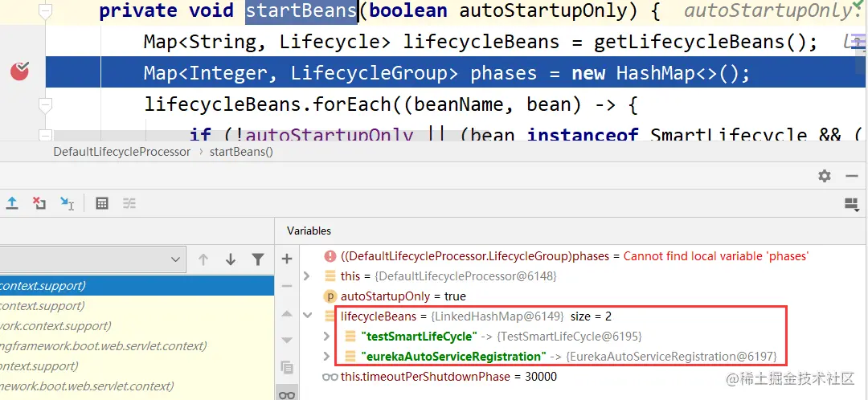The width and height of the screenshot is (868, 400).
Task: Toggle show watches glasses icon in sidebar
Action: pyautogui.click(x=287, y=394)
